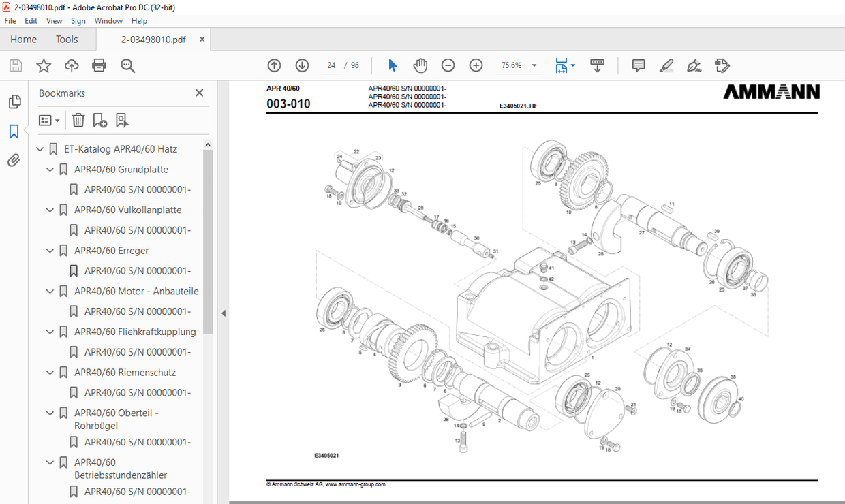The image size is (845, 504).
Task: Select the Page Thumbnails panel icon
Action: coord(14,101)
